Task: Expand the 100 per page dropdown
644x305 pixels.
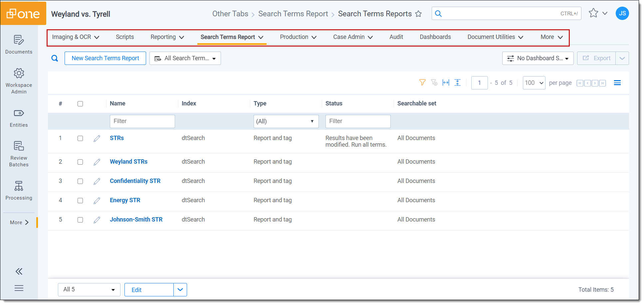Action: 534,83
